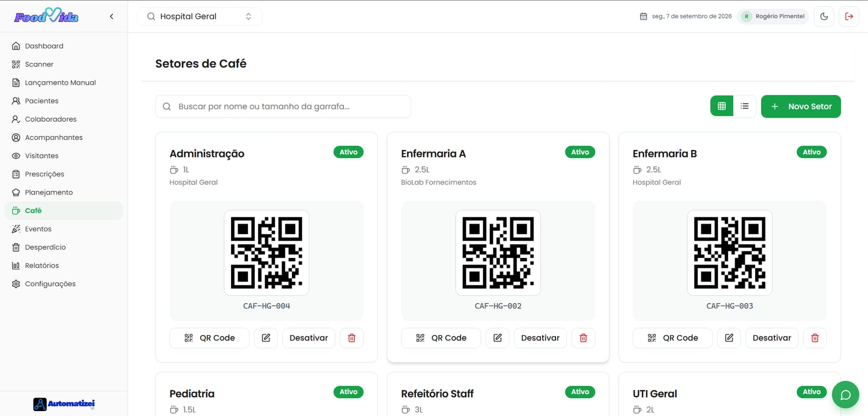Go to Acompanhantes
This screenshot has height=416, width=868.
(64, 137)
